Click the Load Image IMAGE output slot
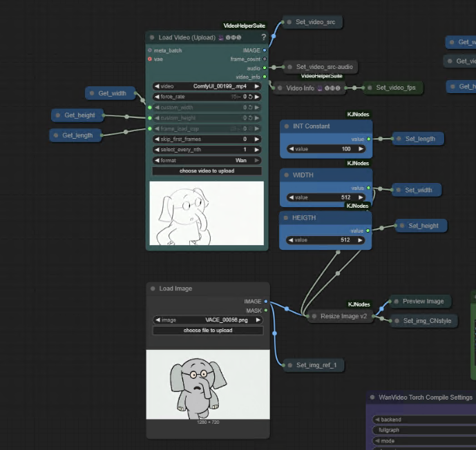476x450 pixels. pyautogui.click(x=265, y=302)
